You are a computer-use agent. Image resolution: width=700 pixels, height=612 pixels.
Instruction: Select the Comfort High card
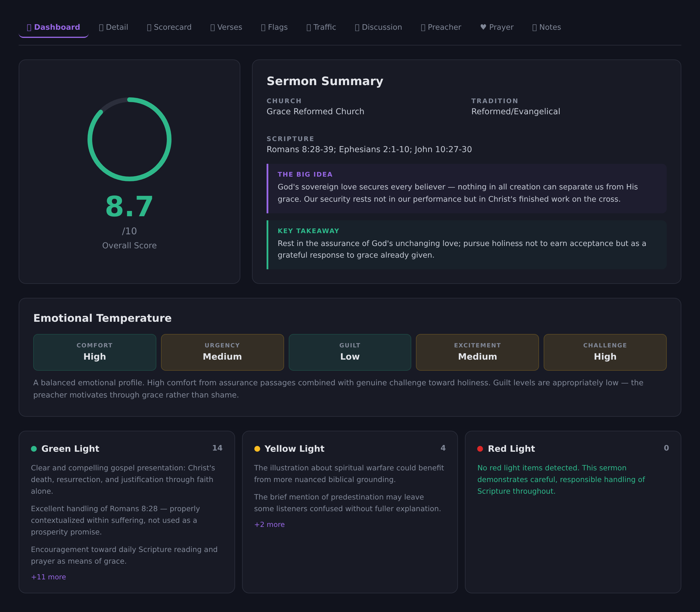point(95,352)
